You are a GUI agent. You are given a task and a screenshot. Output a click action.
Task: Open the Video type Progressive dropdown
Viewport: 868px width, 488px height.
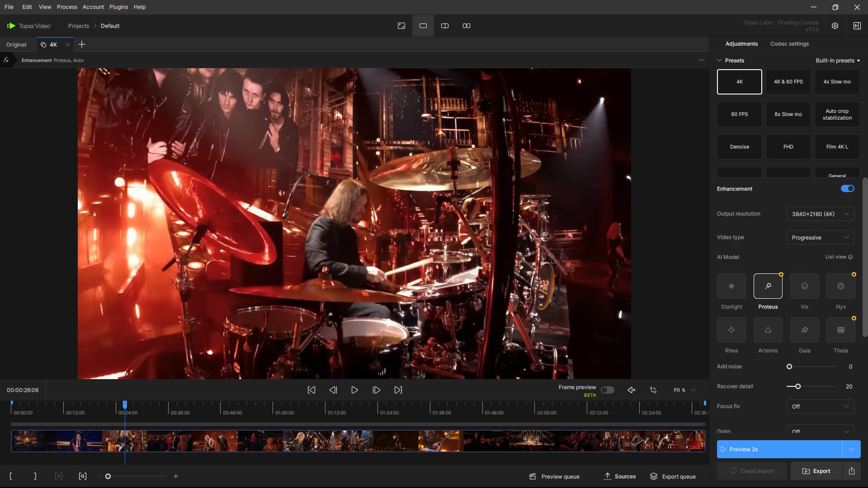click(820, 238)
